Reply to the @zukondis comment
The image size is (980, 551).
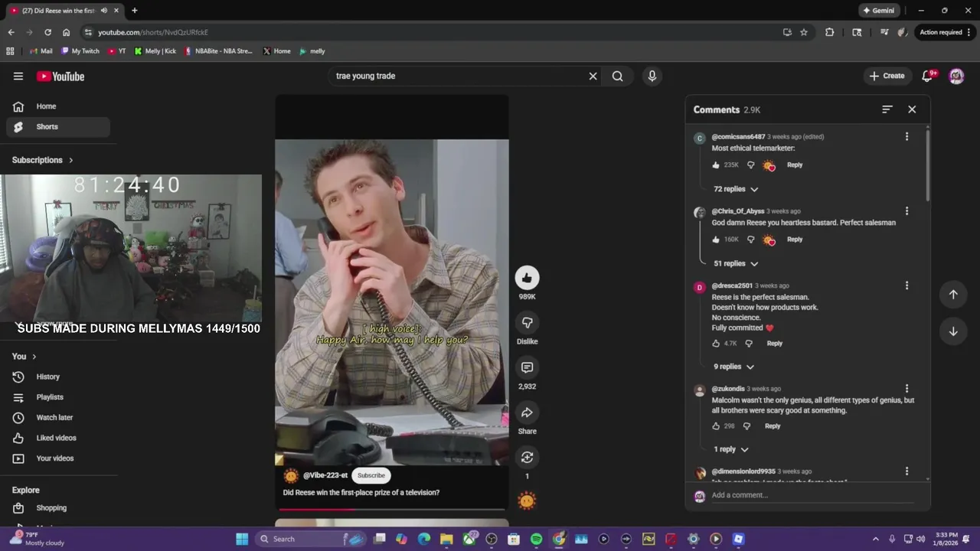pos(773,426)
